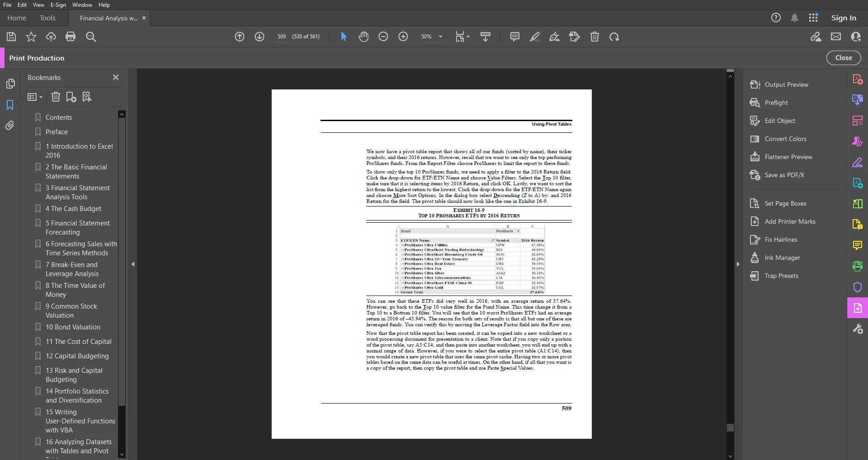868x460 pixels.
Task: Open Convert Colors
Action: click(x=778, y=139)
